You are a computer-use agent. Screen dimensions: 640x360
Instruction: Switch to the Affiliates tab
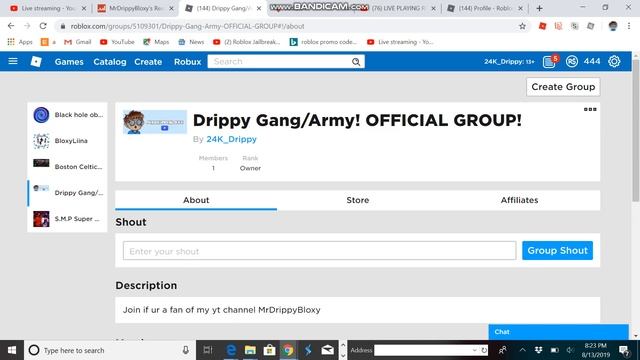(519, 200)
